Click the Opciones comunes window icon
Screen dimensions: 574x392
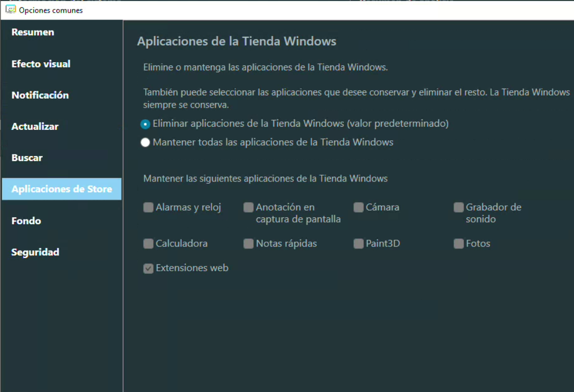click(10, 9)
